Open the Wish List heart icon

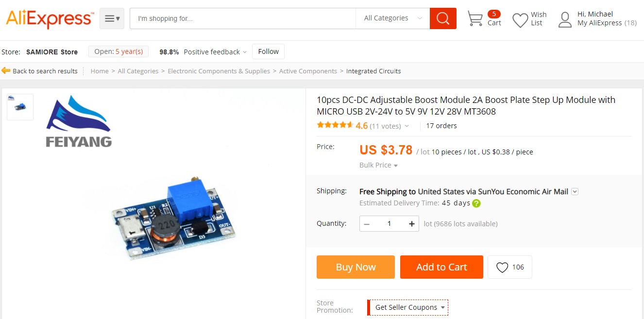coord(520,20)
